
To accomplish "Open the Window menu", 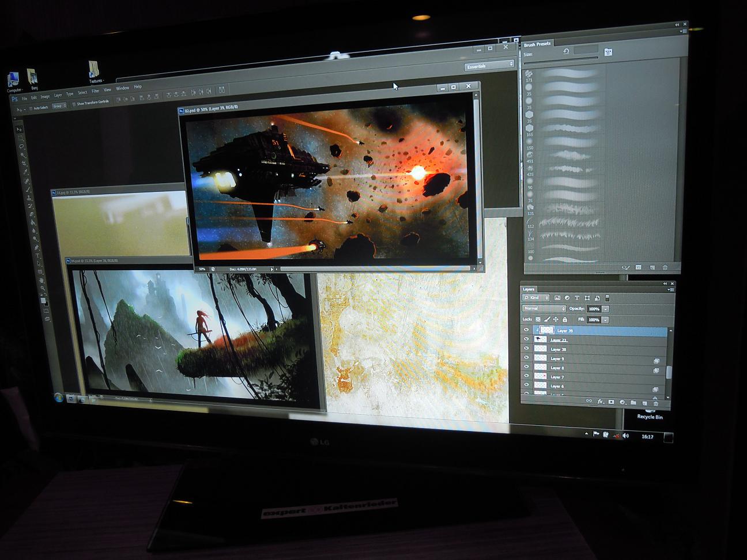I will coord(122,88).
